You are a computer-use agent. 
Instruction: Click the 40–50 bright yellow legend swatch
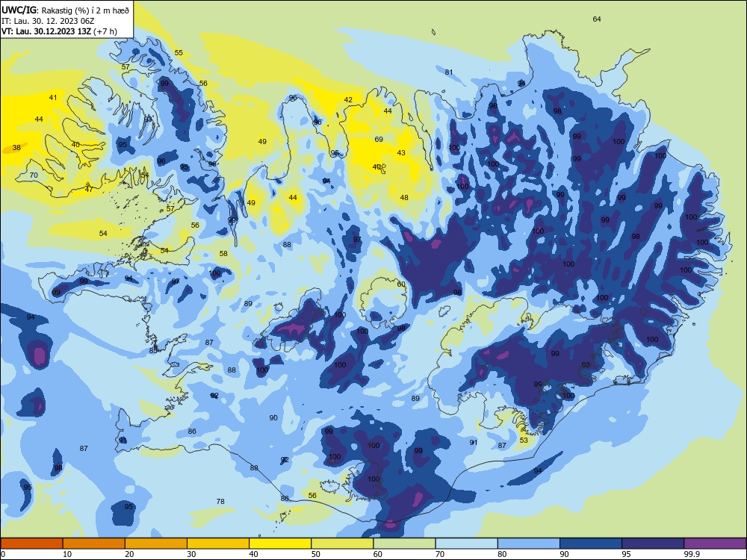pyautogui.click(x=280, y=544)
